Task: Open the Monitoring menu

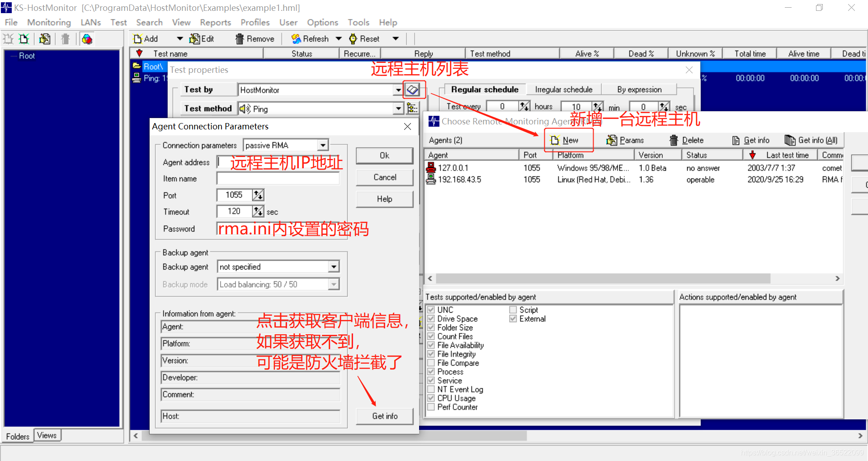Action: (49, 22)
